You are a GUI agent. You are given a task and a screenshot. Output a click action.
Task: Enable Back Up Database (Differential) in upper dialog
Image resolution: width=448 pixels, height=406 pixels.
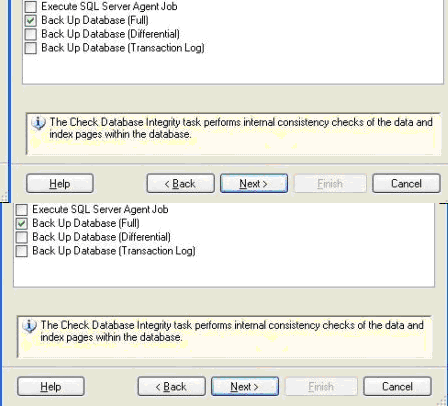click(31, 34)
